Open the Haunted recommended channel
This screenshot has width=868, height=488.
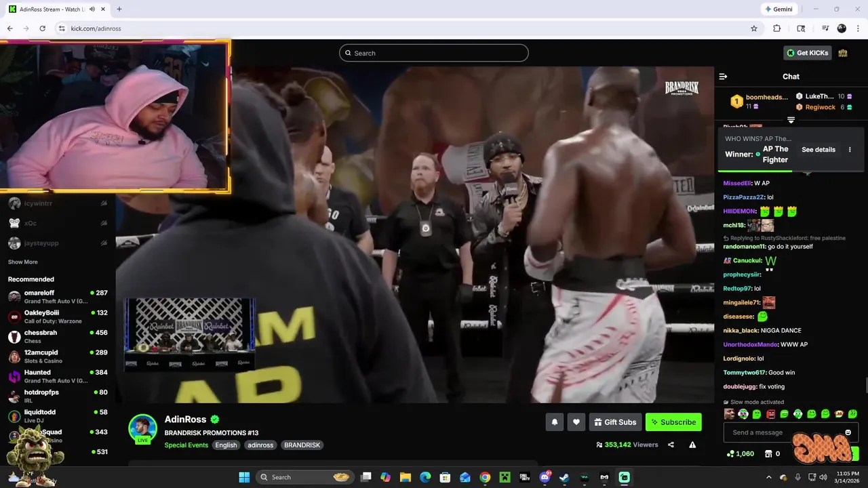[58, 376]
